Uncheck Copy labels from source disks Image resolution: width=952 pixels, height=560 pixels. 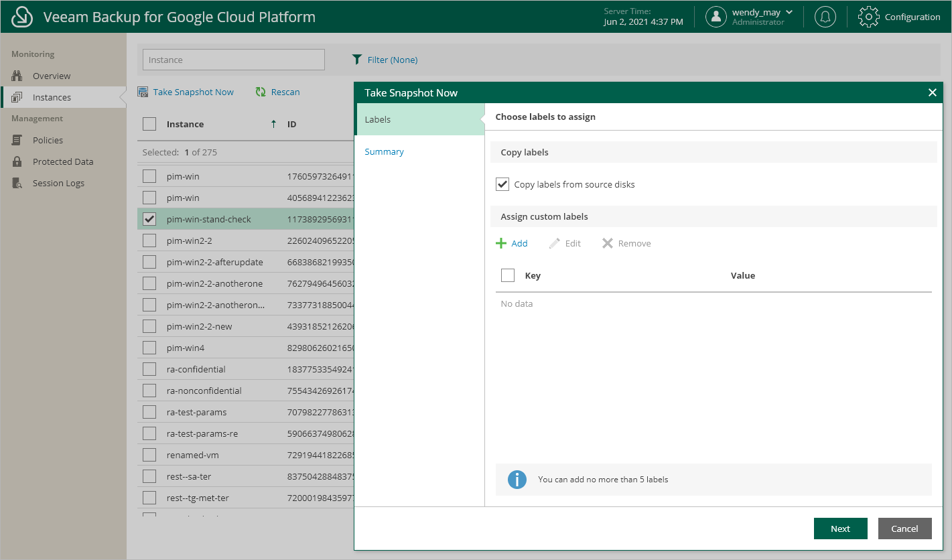[x=502, y=184]
